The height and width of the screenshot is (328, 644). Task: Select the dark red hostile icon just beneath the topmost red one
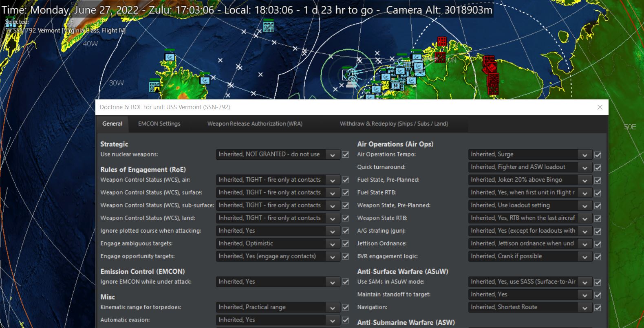pos(440,57)
